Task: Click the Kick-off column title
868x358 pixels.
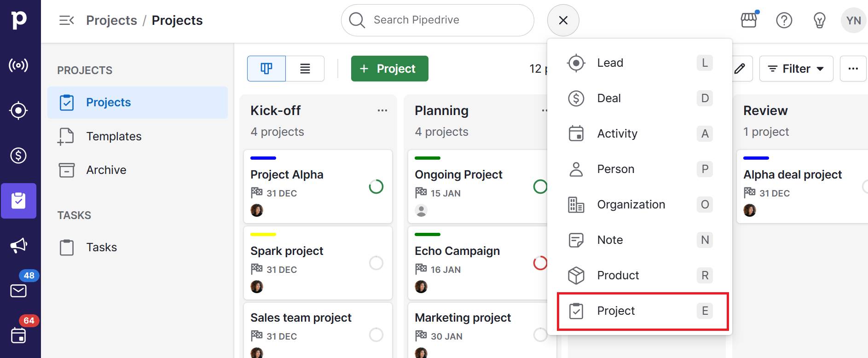Action: click(x=275, y=110)
